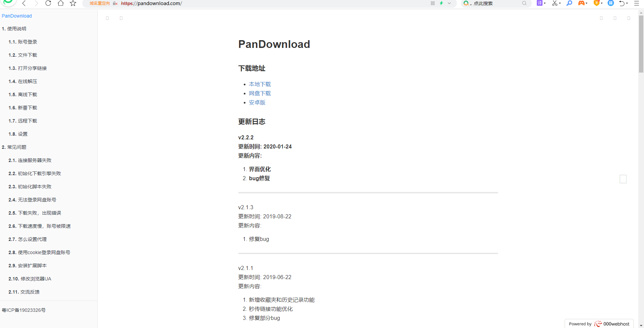Open the browser home page

click(x=61, y=3)
